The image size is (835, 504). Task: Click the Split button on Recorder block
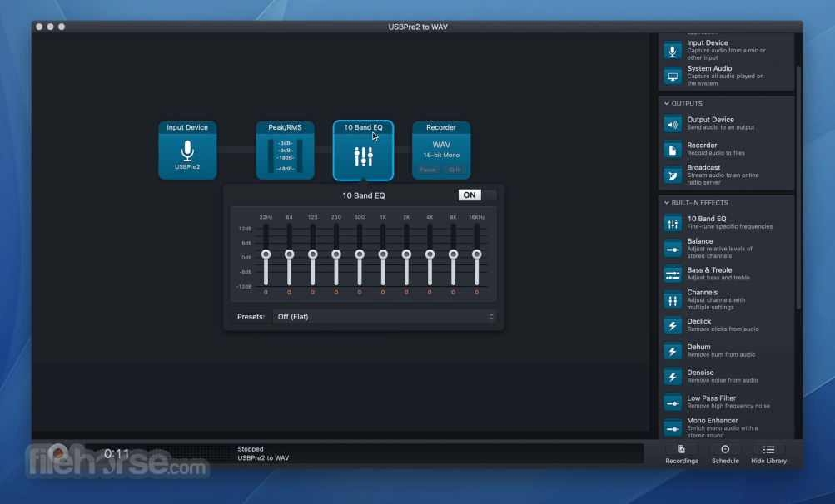[455, 170]
